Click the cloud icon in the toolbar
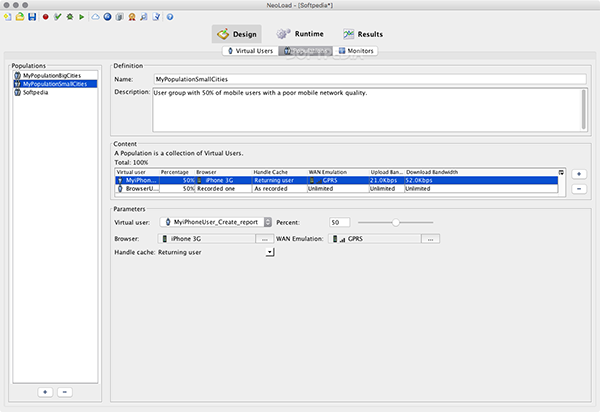Image resolution: width=600 pixels, height=412 pixels. 95,17
